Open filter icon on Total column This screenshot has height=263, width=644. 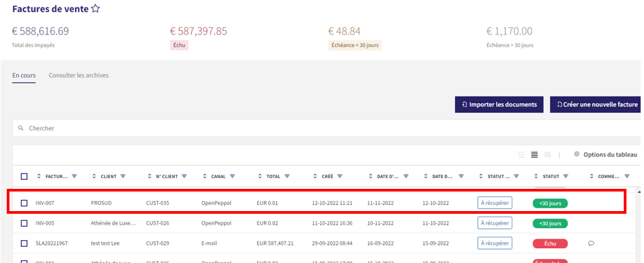pos(287,177)
